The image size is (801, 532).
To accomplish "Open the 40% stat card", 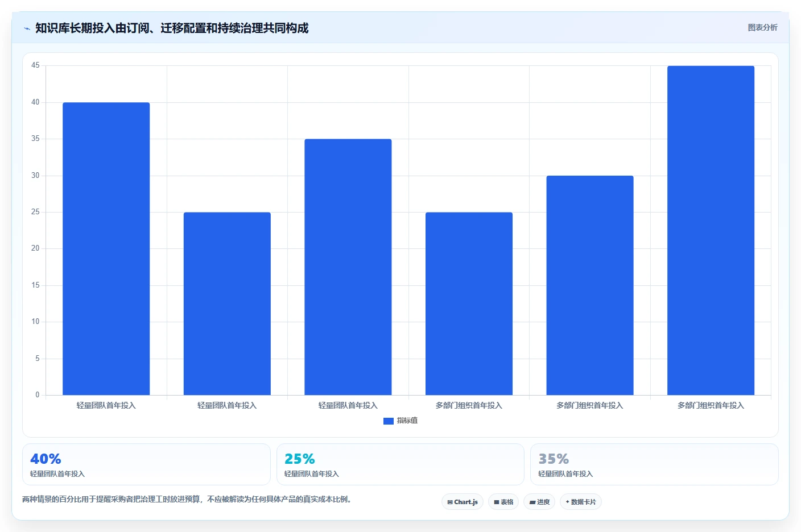I will [146, 464].
